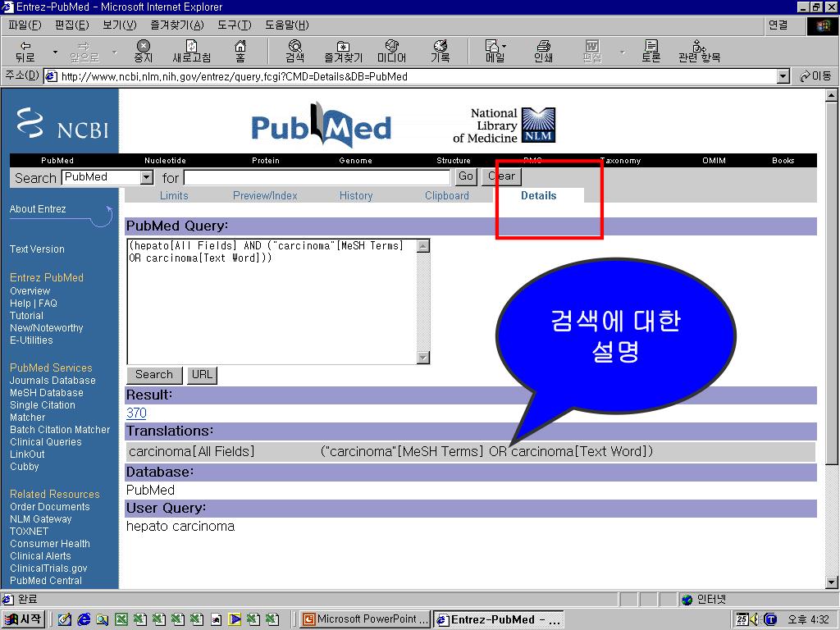Switch to the Preview/Index tab
The height and width of the screenshot is (630, 840).
(265, 195)
